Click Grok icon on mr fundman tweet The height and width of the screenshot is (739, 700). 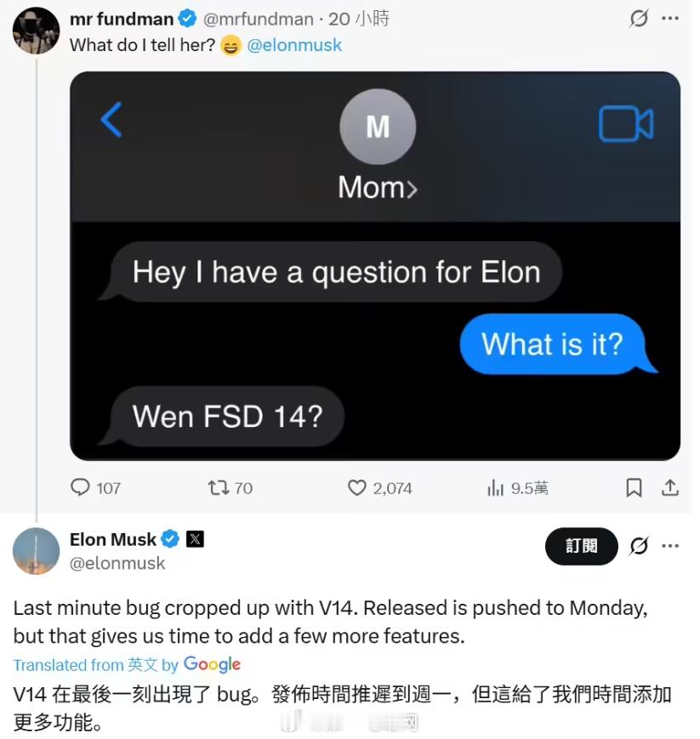(x=639, y=19)
